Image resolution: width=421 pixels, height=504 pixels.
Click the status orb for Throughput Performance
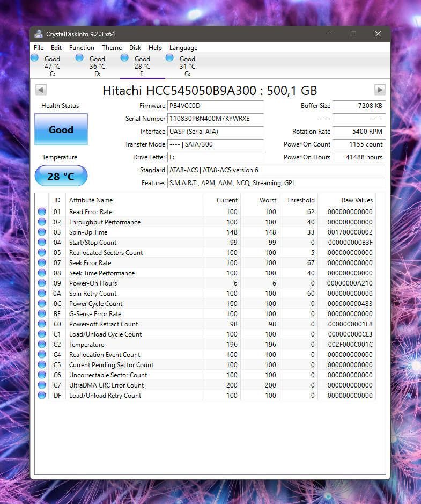pyautogui.click(x=42, y=222)
